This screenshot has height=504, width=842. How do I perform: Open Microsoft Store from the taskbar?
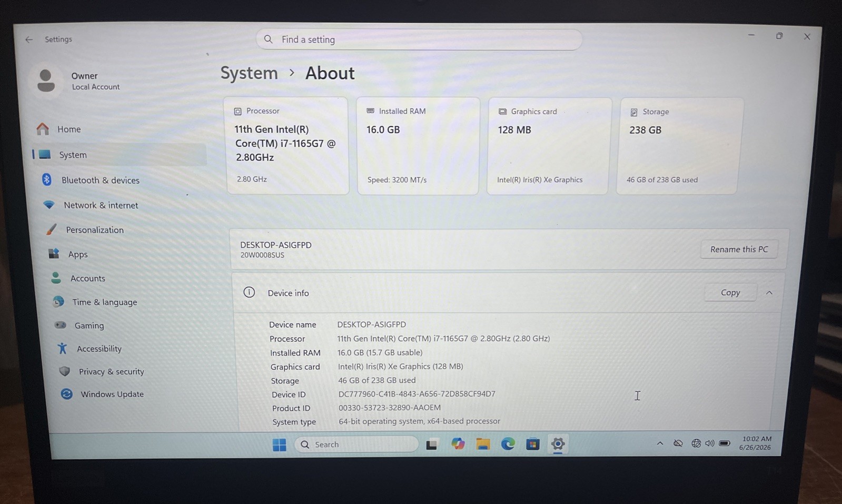point(533,444)
